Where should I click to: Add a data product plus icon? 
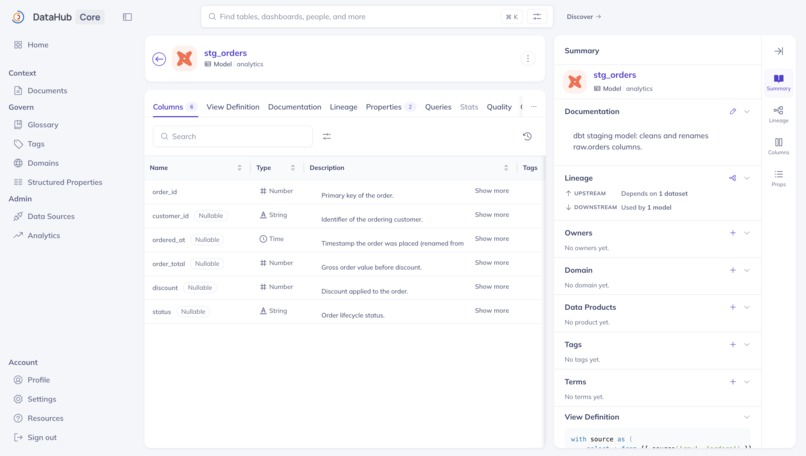pyautogui.click(x=733, y=307)
